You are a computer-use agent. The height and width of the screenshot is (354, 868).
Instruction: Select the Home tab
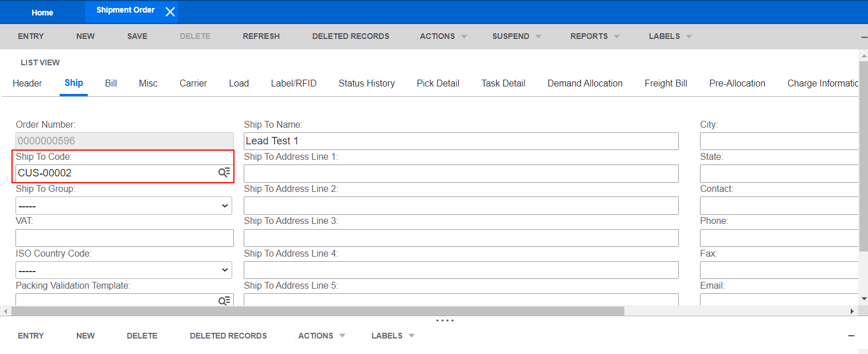click(42, 12)
